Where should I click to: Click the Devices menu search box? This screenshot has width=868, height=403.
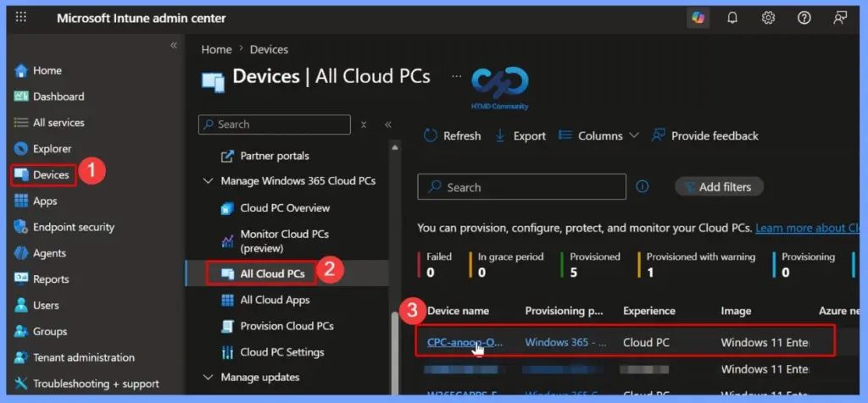coord(275,124)
